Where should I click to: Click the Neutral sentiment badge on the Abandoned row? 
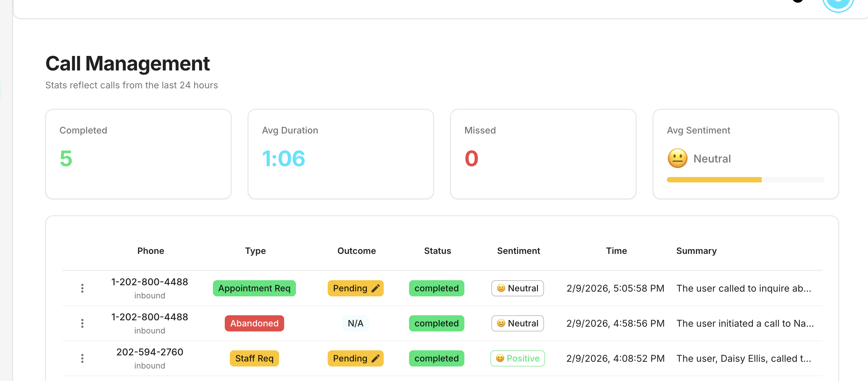click(x=517, y=323)
